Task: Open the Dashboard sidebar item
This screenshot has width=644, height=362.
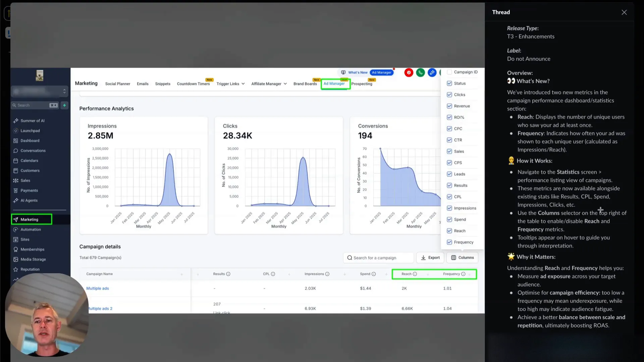Action: [x=30, y=141]
